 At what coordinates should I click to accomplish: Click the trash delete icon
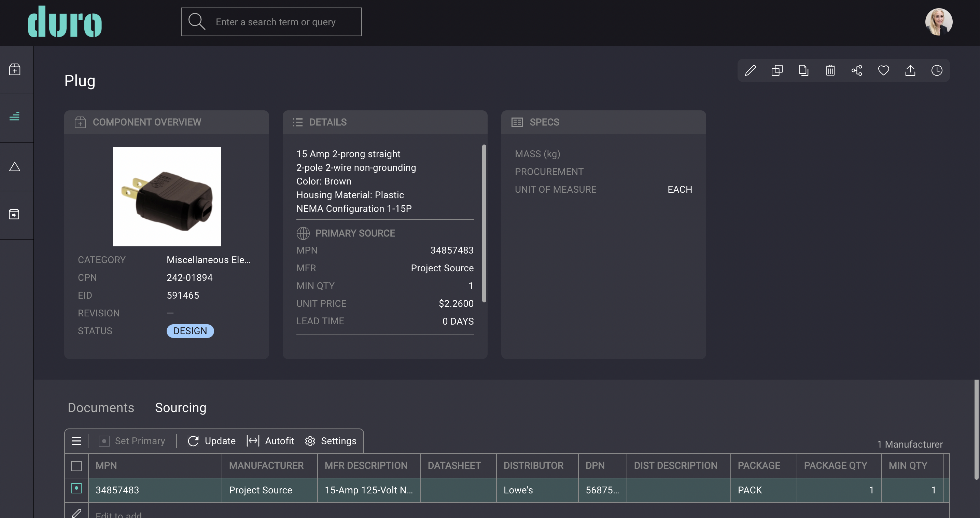point(830,70)
